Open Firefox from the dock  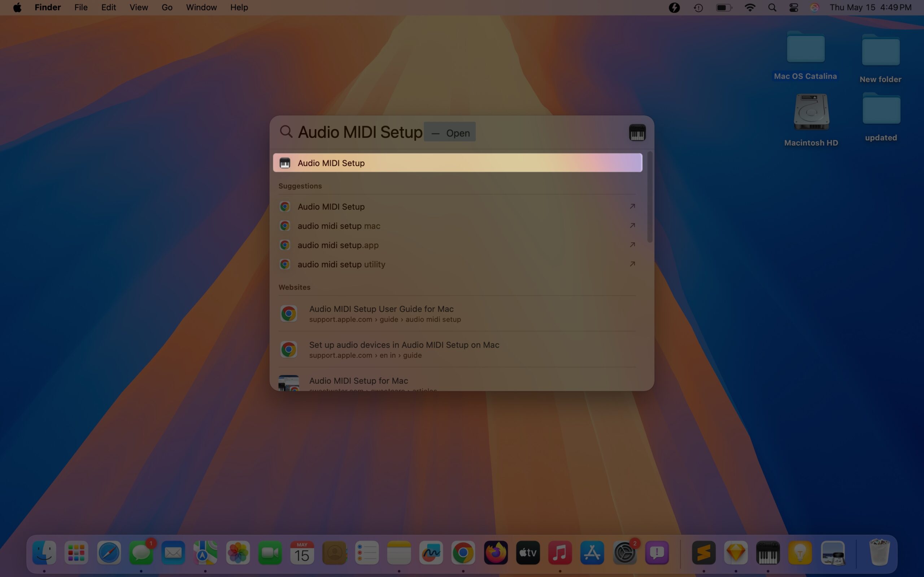click(495, 552)
